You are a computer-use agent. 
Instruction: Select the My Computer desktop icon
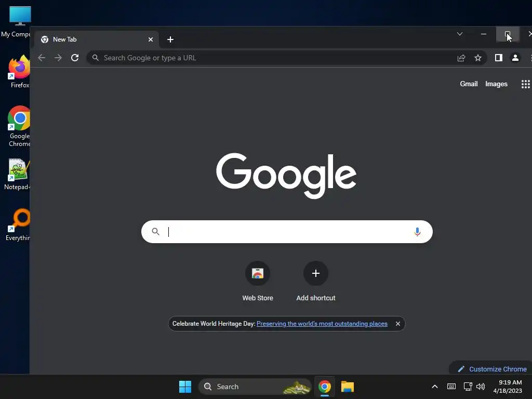click(x=16, y=22)
